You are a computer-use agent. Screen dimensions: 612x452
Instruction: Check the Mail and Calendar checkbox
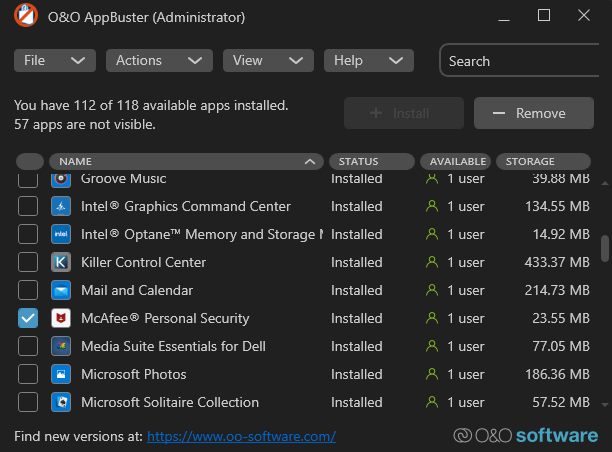click(x=28, y=290)
